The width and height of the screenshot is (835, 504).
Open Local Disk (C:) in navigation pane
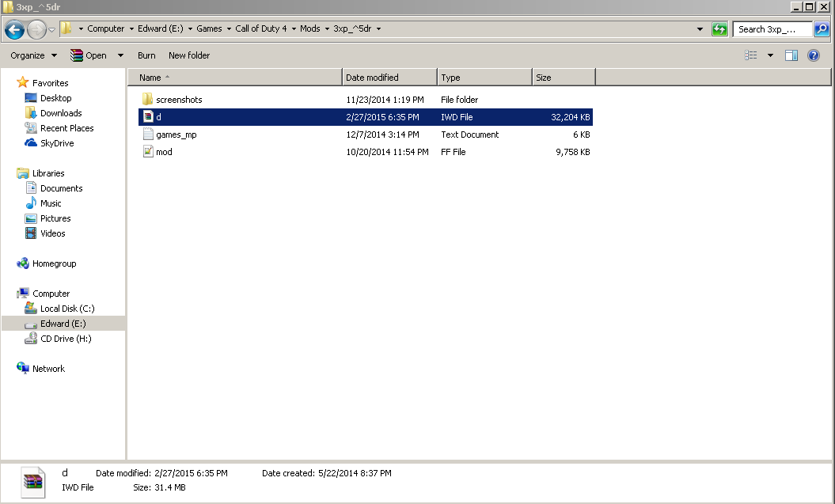coord(67,309)
